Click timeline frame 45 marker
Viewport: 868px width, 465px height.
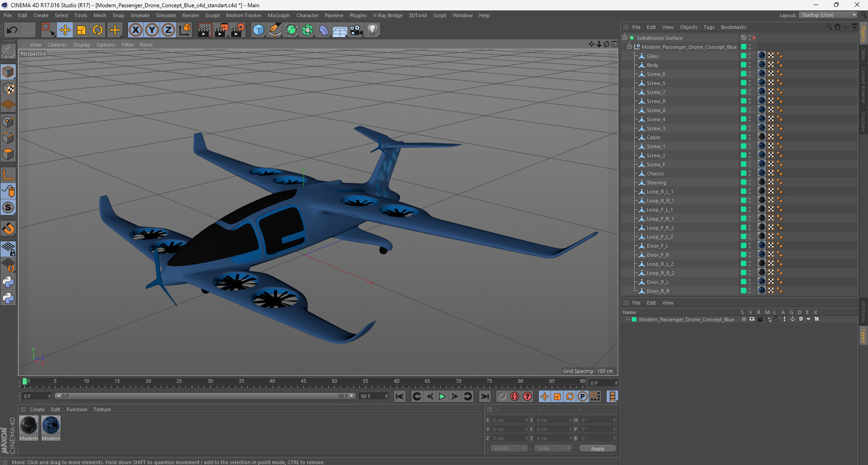point(303,381)
